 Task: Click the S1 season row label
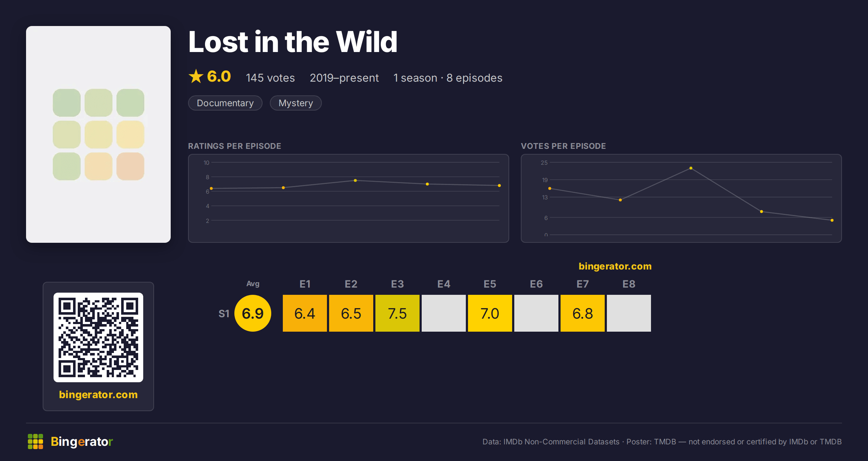coord(224,314)
